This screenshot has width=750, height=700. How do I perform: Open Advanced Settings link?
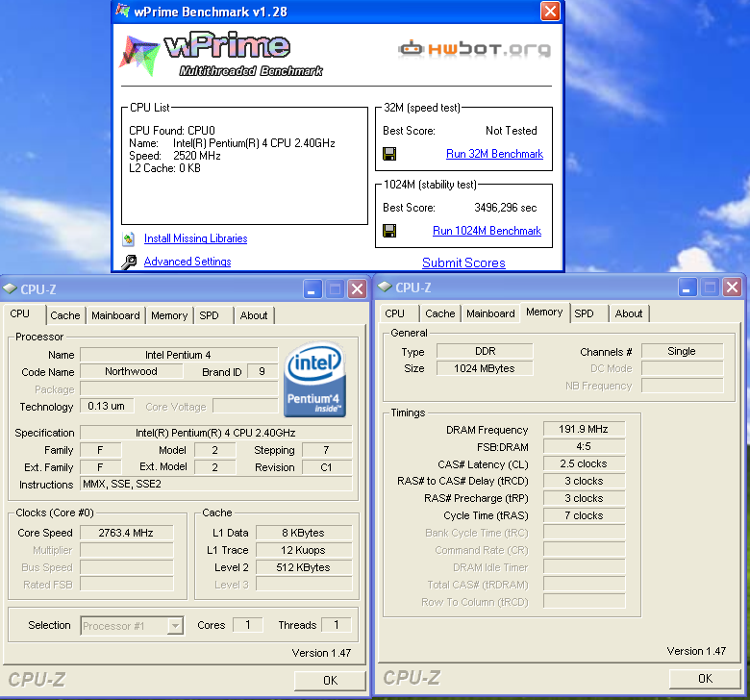pyautogui.click(x=187, y=262)
